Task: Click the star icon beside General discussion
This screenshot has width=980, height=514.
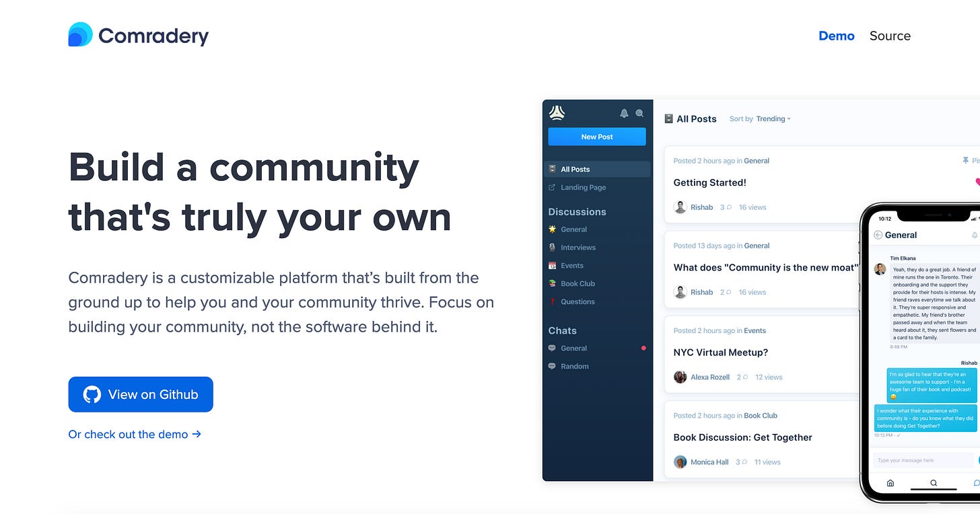Action: tap(552, 229)
